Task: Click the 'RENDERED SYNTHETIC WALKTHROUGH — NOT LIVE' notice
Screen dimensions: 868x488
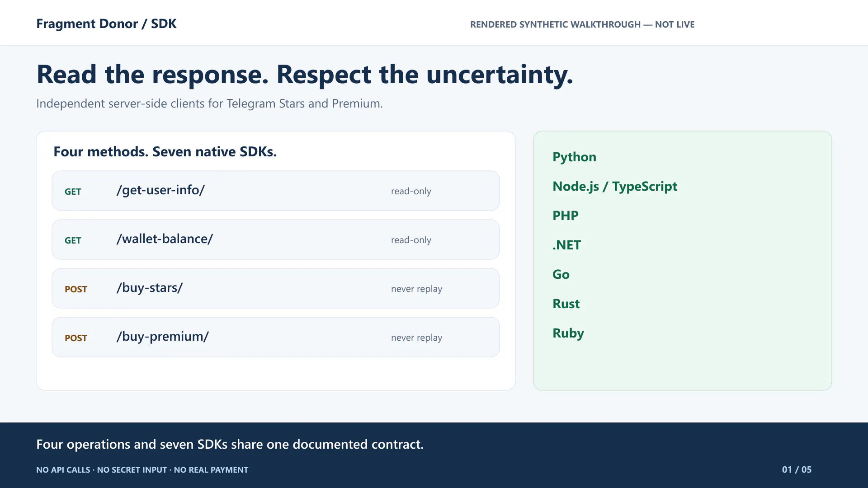Action: click(x=582, y=24)
